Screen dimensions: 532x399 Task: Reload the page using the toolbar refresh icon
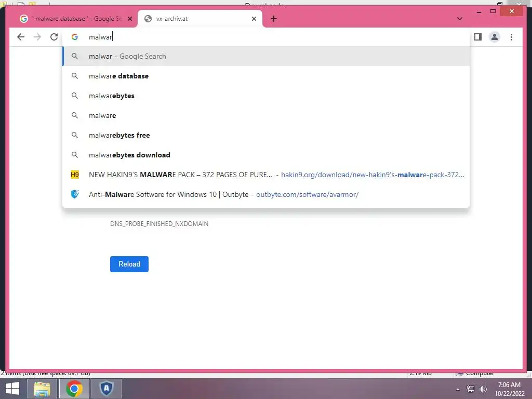(x=54, y=37)
